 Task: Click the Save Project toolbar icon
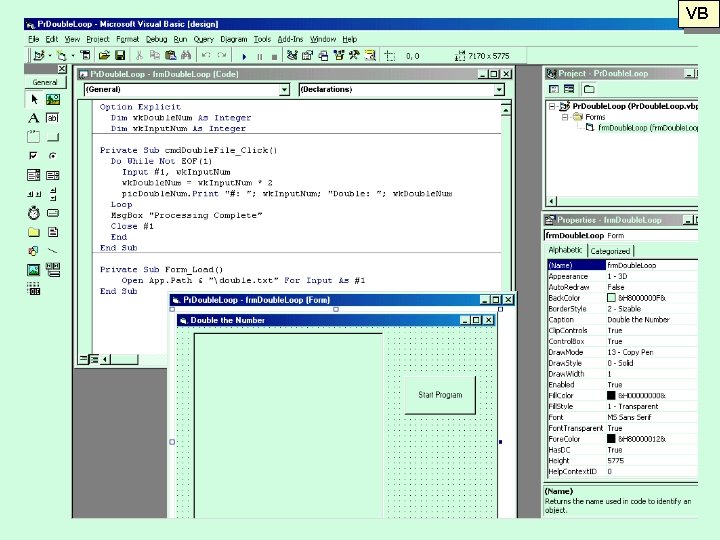[x=120, y=56]
